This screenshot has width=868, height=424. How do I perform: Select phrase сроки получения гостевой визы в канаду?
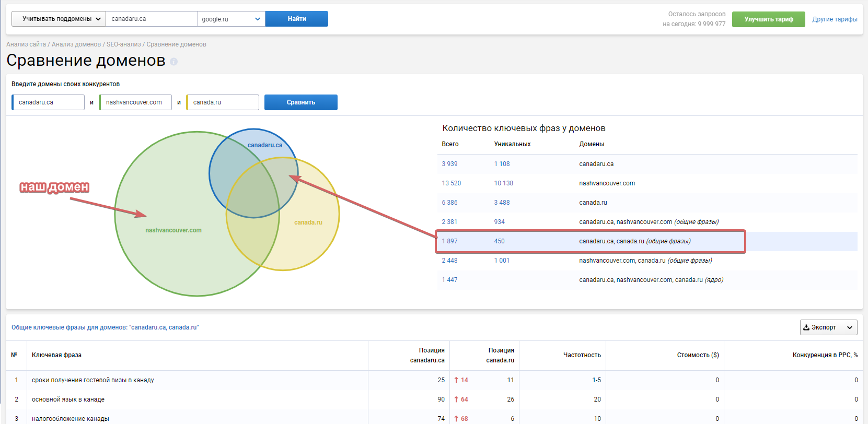[x=93, y=380]
